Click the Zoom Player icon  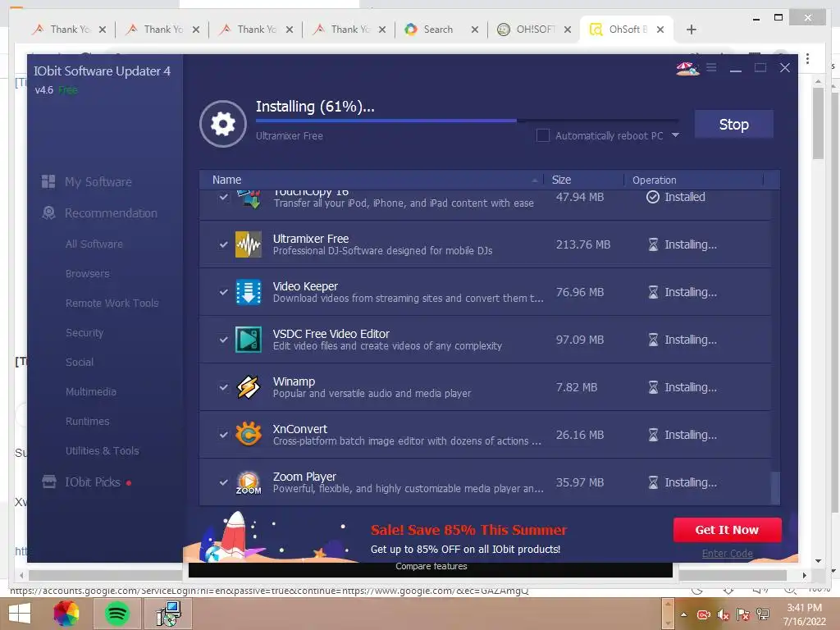coord(249,482)
